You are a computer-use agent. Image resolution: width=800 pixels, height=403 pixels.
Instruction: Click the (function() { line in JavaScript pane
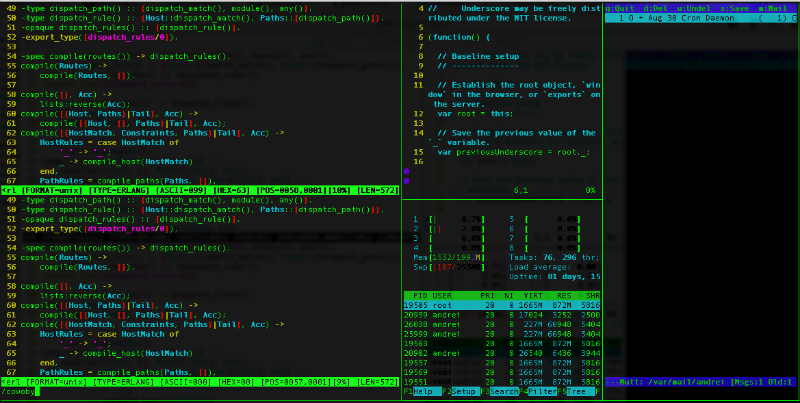459,37
